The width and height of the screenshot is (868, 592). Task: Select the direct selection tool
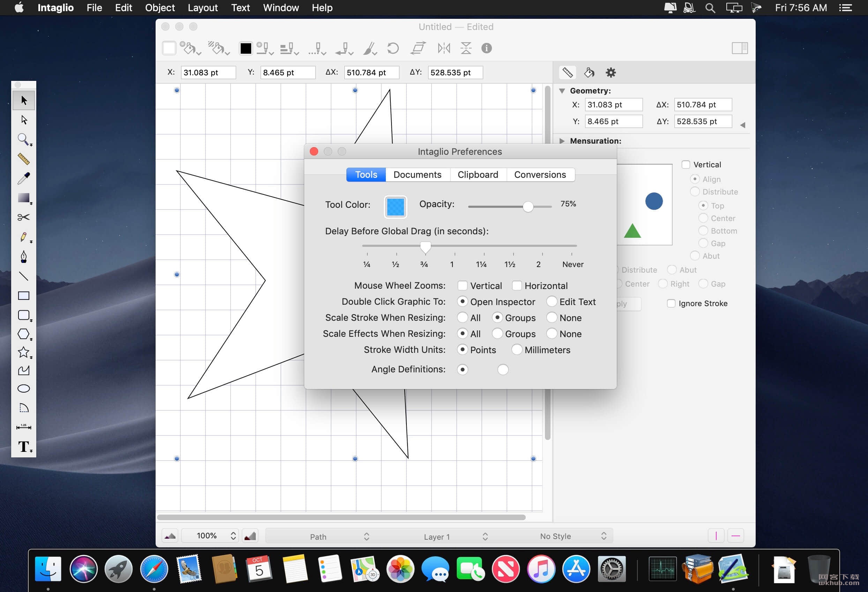tap(24, 120)
